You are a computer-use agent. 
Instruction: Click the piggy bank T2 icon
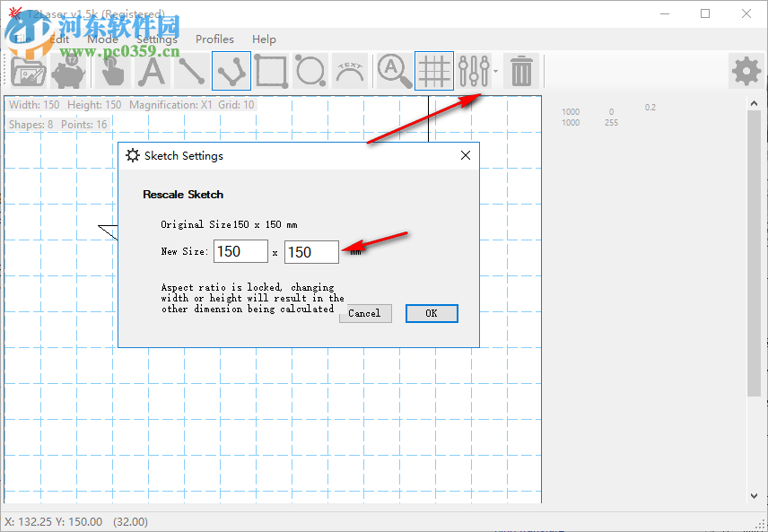click(x=68, y=72)
